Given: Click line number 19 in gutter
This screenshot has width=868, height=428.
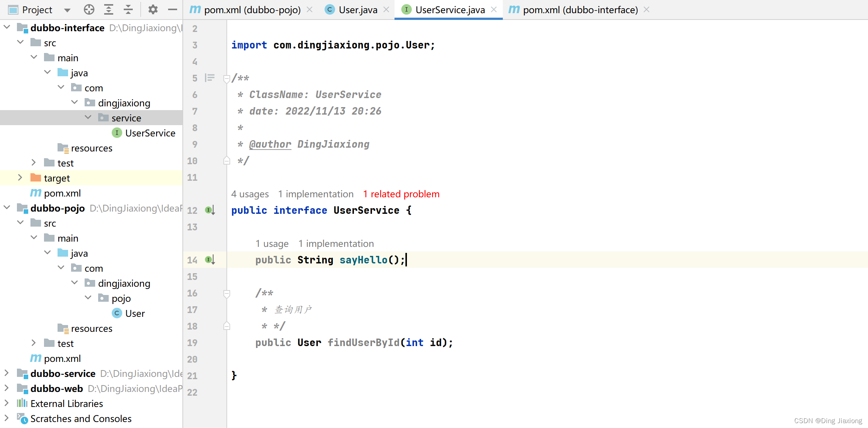Looking at the screenshot, I should pos(192,342).
